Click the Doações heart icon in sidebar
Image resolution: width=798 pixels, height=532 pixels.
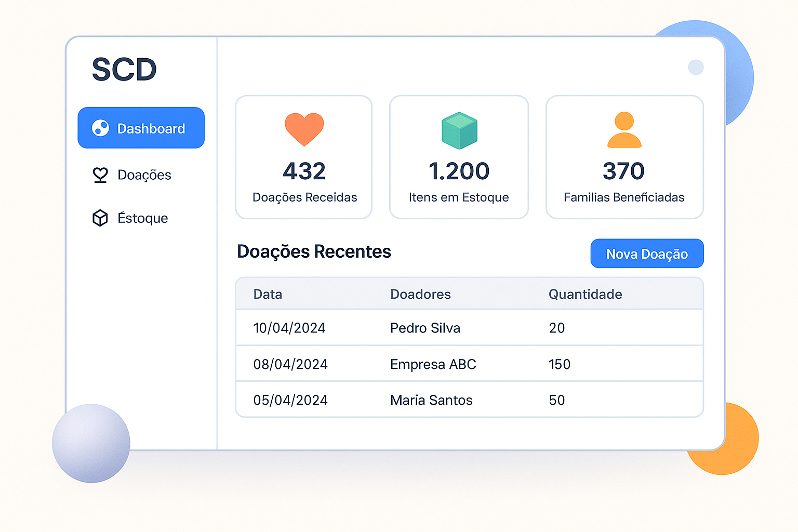pos(100,175)
